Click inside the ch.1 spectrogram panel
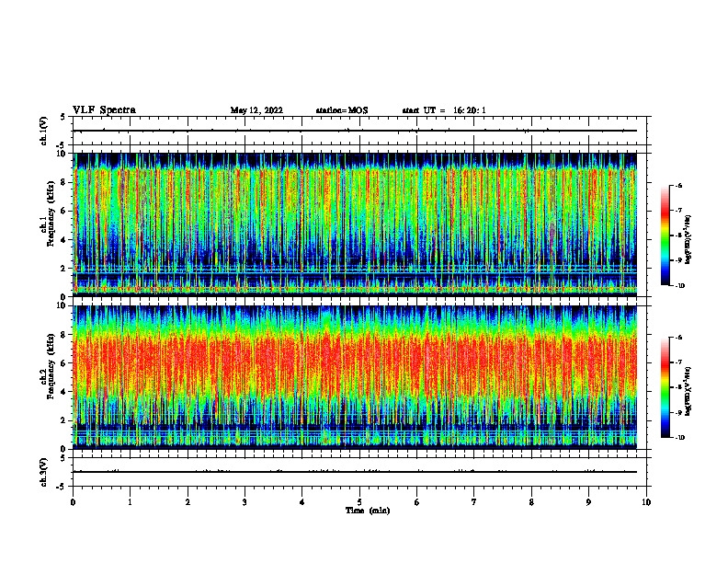Viewport: 728px width, 563px height. pos(355,224)
